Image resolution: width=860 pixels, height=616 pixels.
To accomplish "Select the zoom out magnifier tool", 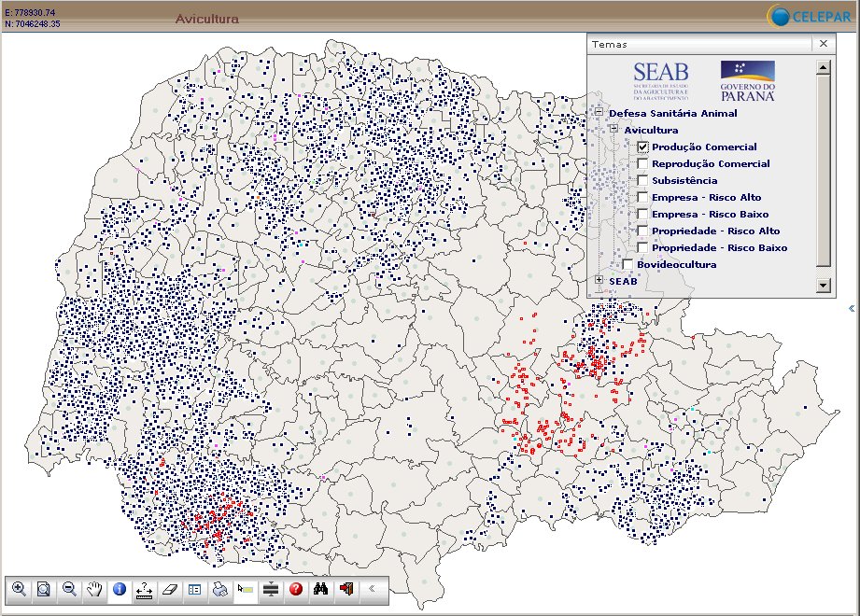I will [x=69, y=589].
